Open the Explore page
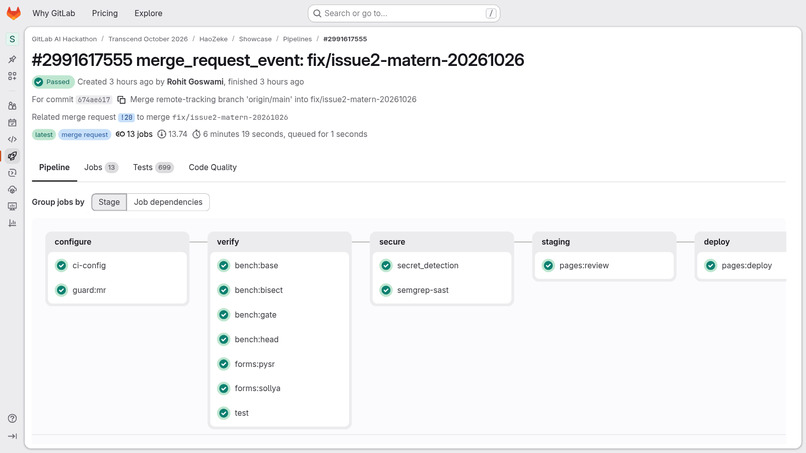806x453 pixels. click(149, 13)
